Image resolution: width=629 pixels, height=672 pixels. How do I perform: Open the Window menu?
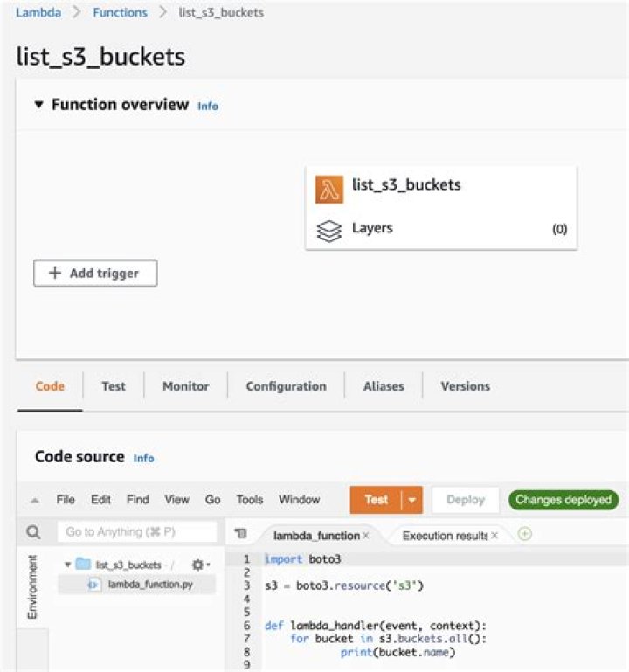[299, 500]
